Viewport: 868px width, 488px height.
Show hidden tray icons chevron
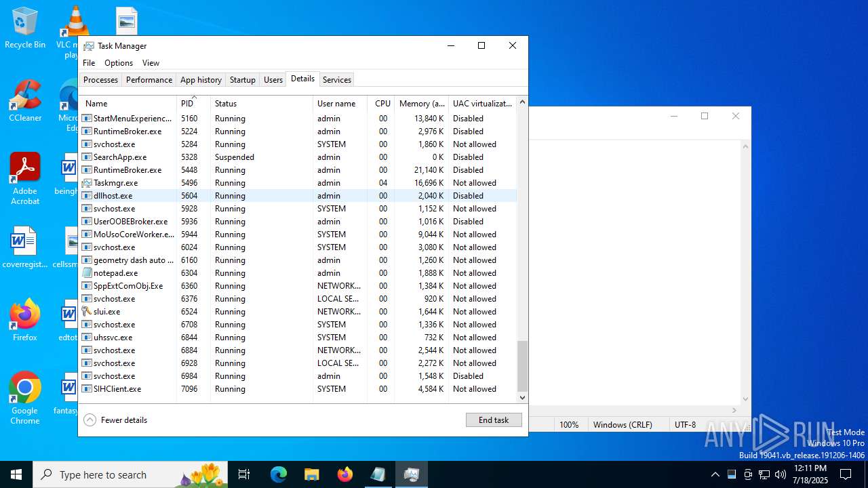pos(715,474)
